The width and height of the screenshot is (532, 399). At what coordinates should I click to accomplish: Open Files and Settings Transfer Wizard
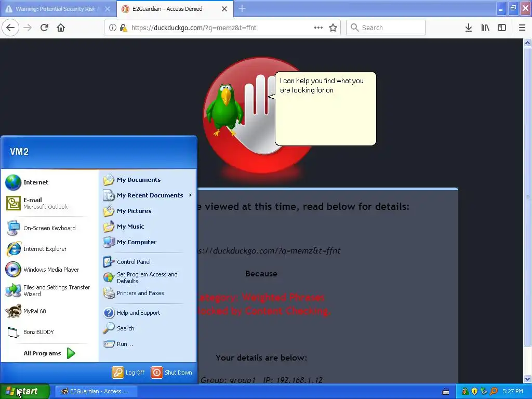point(49,290)
